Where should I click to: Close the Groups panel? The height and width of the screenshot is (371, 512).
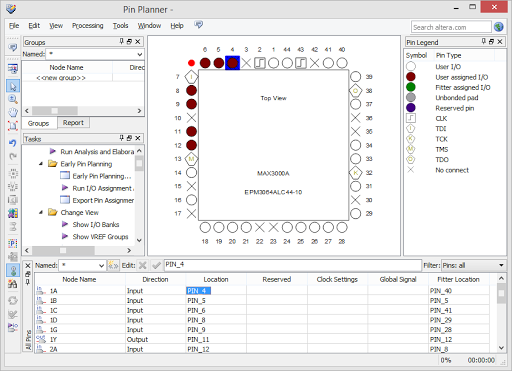point(138,42)
